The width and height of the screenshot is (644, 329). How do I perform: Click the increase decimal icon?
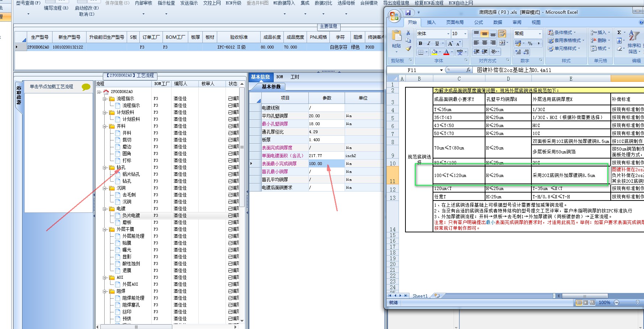pyautogui.click(x=518, y=52)
